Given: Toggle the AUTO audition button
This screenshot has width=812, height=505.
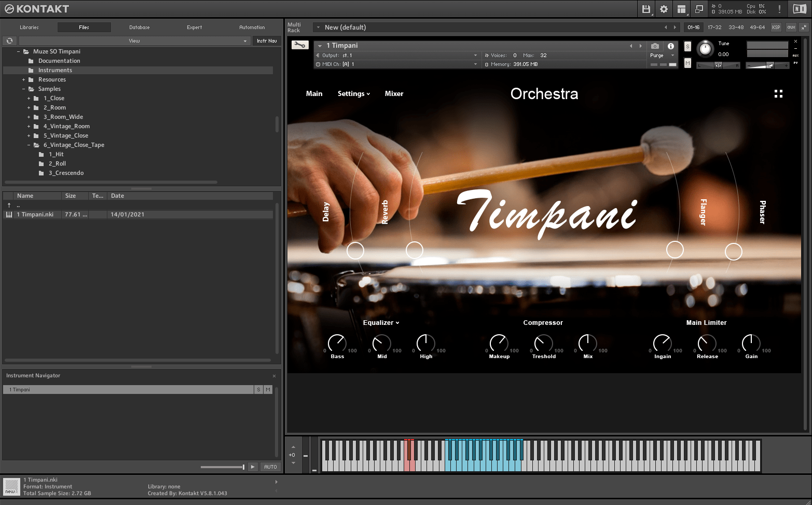Looking at the screenshot, I should coord(270,467).
